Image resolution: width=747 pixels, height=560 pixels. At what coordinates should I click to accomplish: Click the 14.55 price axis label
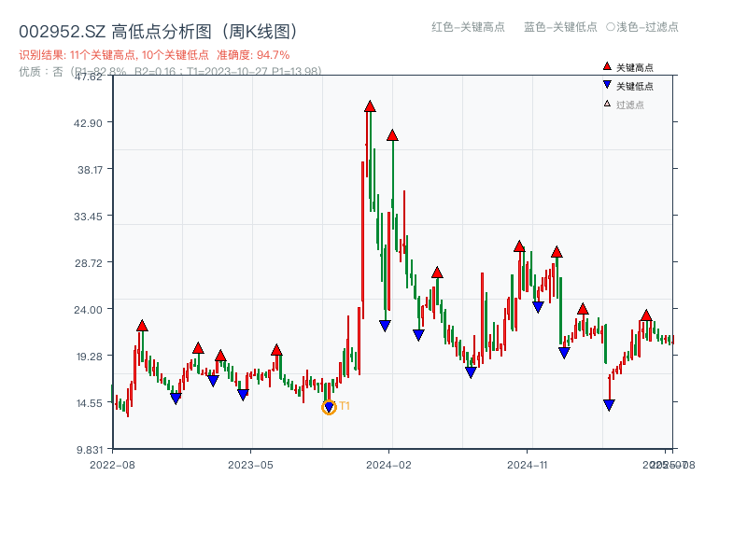pyautogui.click(x=90, y=403)
